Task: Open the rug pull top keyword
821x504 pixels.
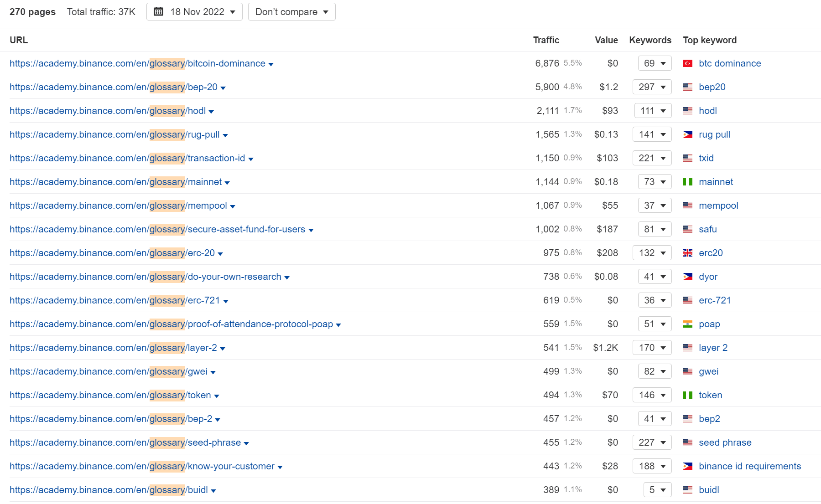Action: click(714, 134)
